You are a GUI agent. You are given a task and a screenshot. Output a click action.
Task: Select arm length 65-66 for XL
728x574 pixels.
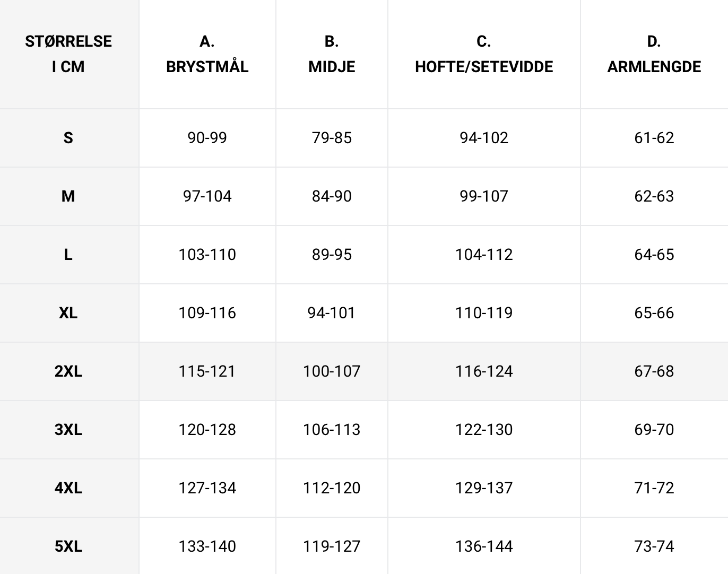pos(654,313)
